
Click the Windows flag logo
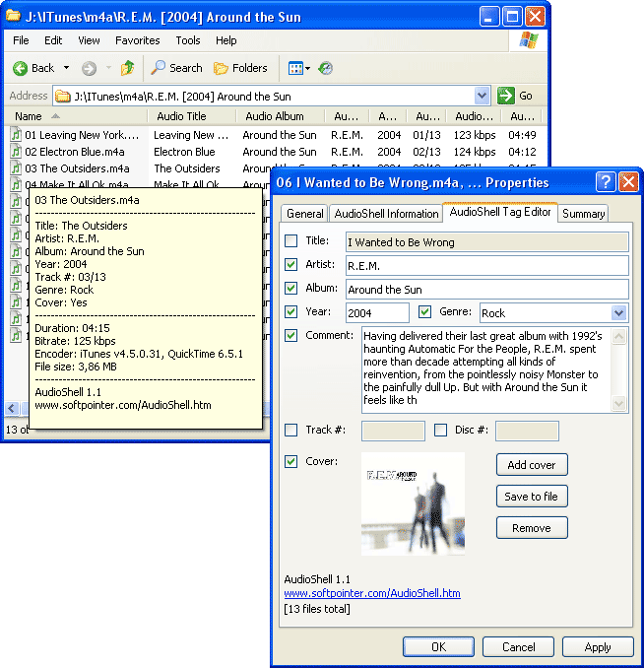click(x=529, y=40)
